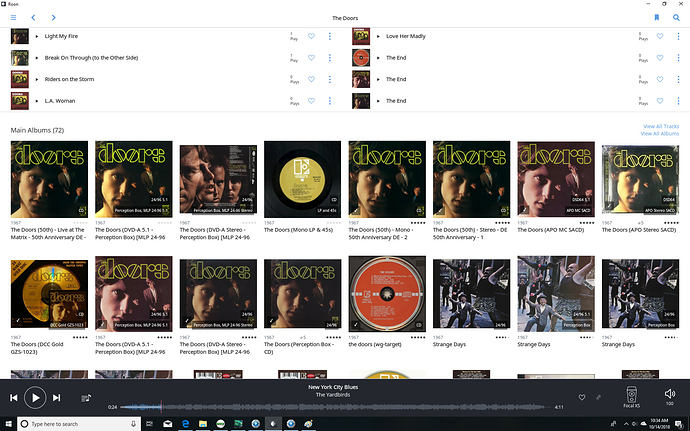
Task: Open bookmarks with the bookmark icon
Action: point(657,18)
